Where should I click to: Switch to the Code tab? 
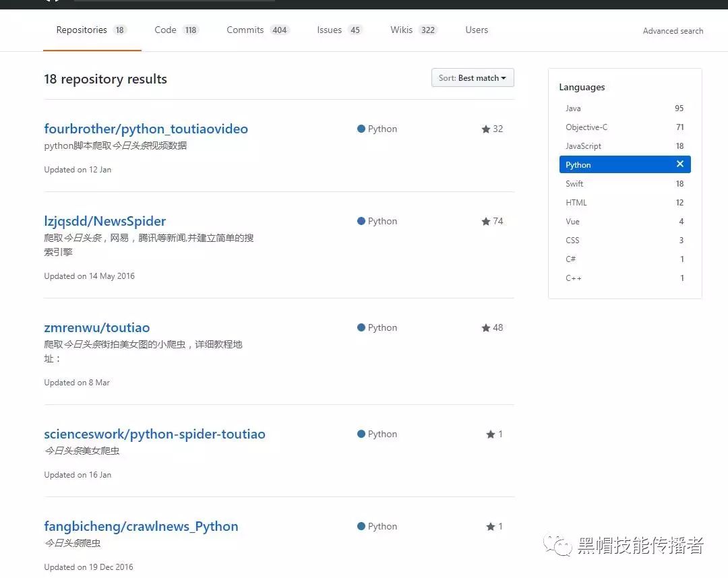(177, 30)
